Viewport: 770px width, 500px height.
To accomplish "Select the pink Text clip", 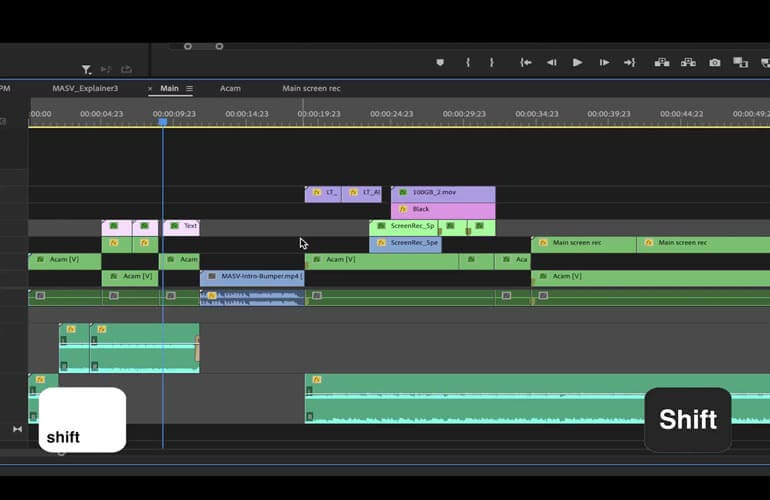I will (x=181, y=227).
